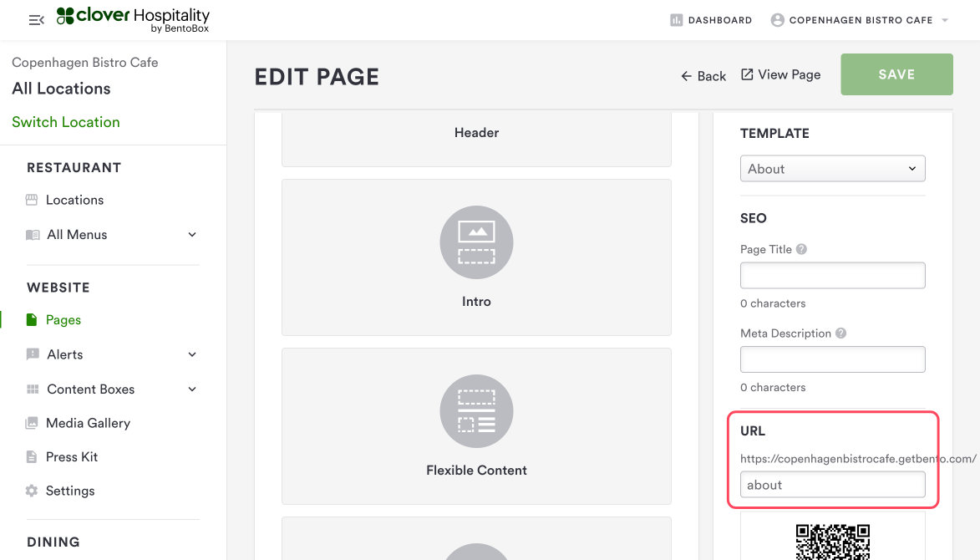Click the Meta Description help icon
980x560 pixels.
840,333
